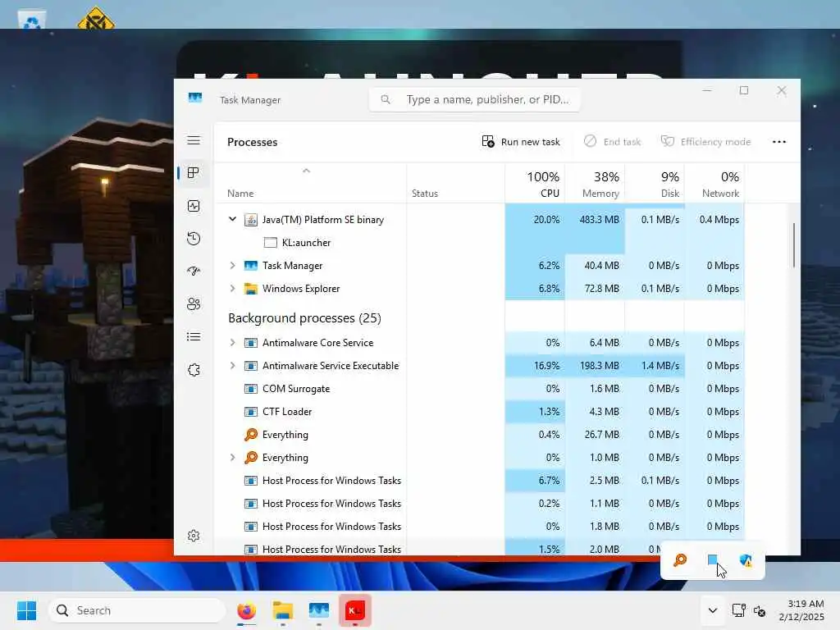The image size is (840, 630).
Task: Click the 1.4 MB/s disk cell
Action: click(x=655, y=366)
